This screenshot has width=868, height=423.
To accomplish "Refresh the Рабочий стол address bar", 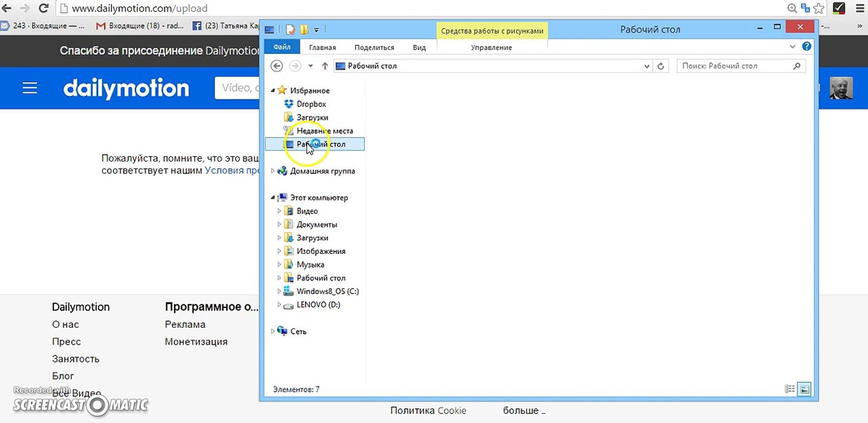I will (x=661, y=66).
